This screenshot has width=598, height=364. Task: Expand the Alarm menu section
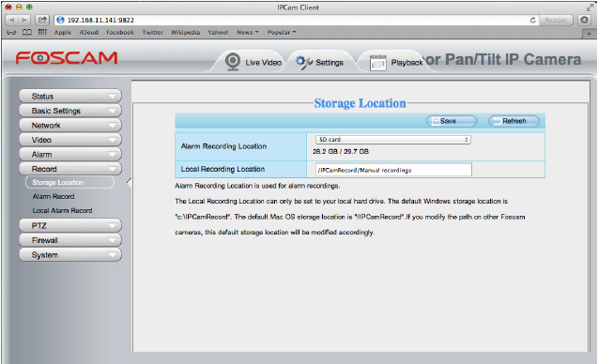[x=70, y=155]
